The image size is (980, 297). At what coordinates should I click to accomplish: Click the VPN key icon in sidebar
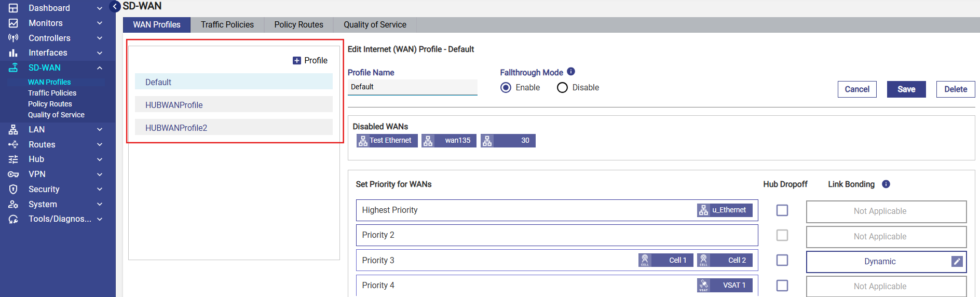pos(13,174)
